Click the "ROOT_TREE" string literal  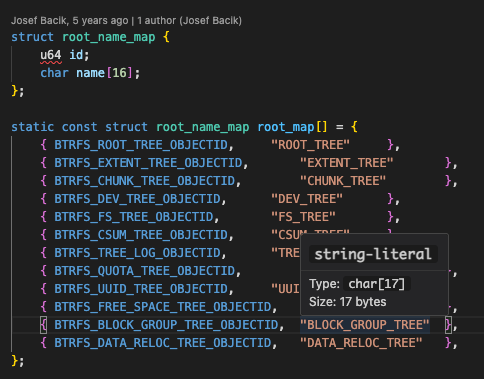tap(310, 145)
